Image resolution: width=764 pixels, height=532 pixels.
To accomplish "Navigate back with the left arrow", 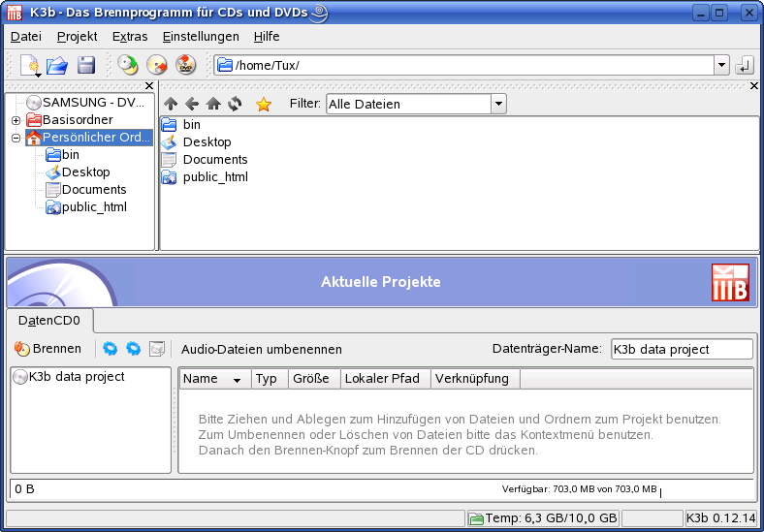I will coord(192,104).
